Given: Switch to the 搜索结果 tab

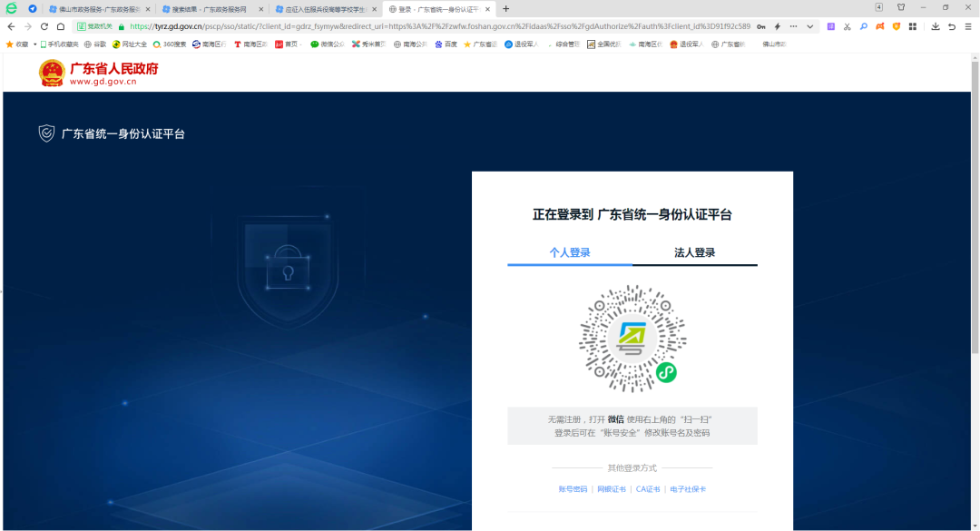Looking at the screenshot, I should (x=211, y=9).
